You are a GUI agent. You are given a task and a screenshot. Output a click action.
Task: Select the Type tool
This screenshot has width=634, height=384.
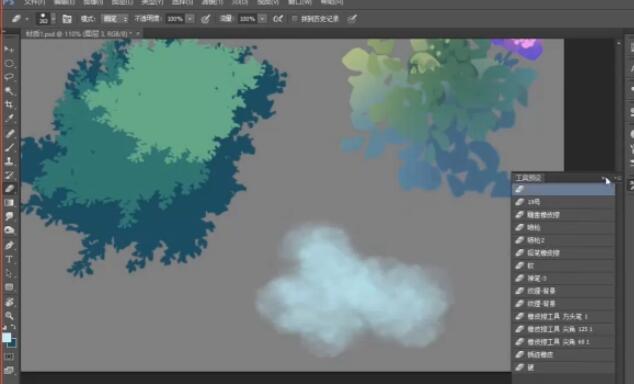point(9,260)
